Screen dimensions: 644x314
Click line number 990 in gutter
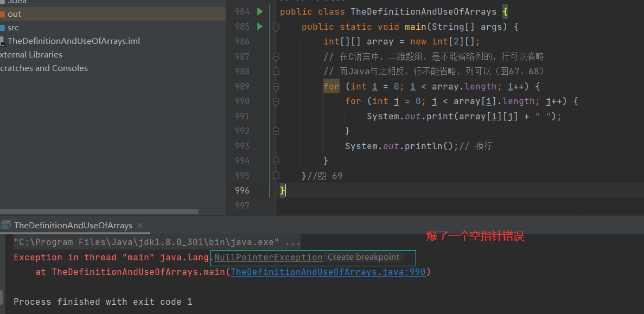[x=242, y=101]
